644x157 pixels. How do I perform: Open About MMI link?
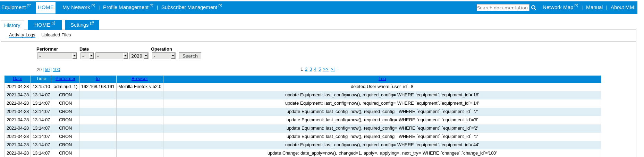[623, 7]
